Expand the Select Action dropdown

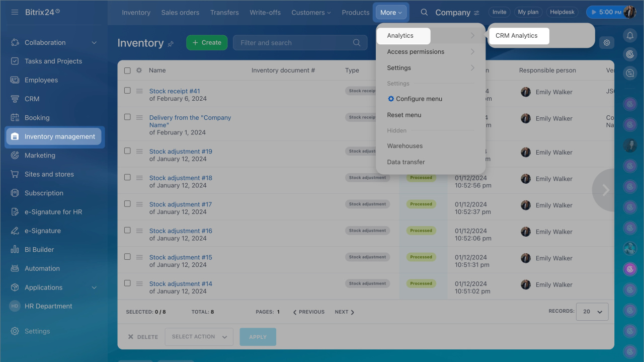199,337
